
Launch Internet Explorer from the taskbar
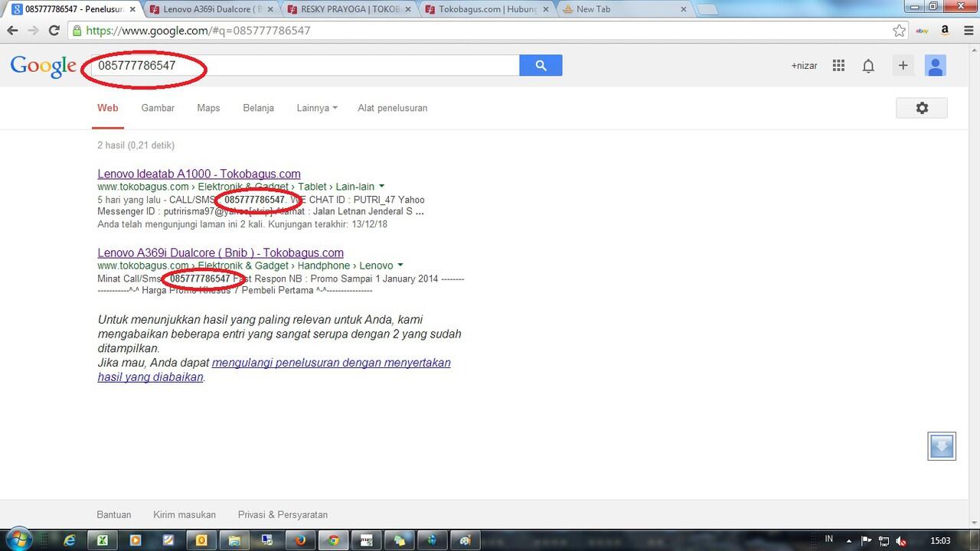pyautogui.click(x=70, y=540)
